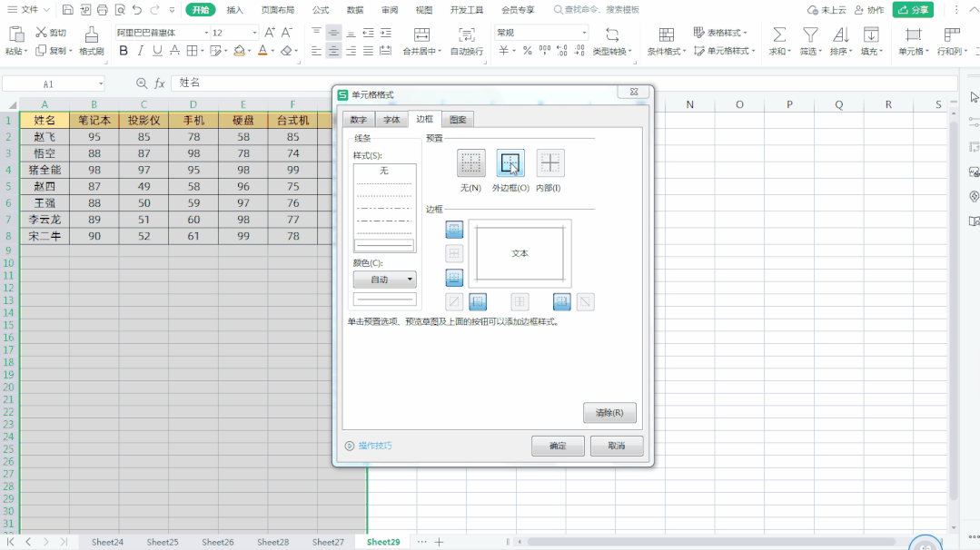Open the font name dropdown

[206, 33]
